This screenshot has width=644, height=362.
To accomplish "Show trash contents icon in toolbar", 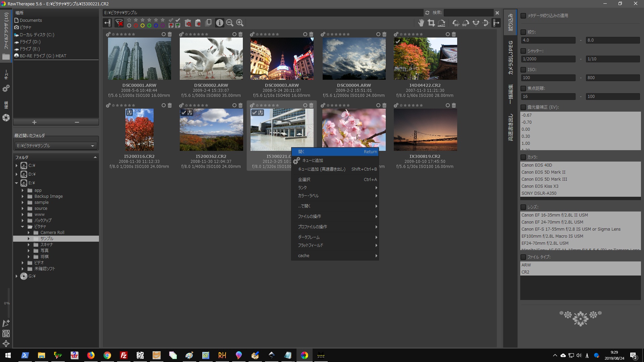I will [x=188, y=23].
